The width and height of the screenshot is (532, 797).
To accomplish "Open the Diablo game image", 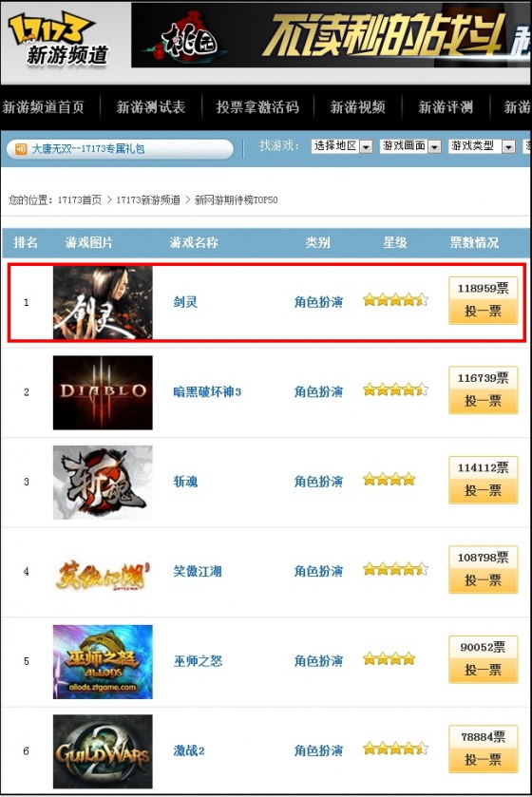I will pos(103,392).
